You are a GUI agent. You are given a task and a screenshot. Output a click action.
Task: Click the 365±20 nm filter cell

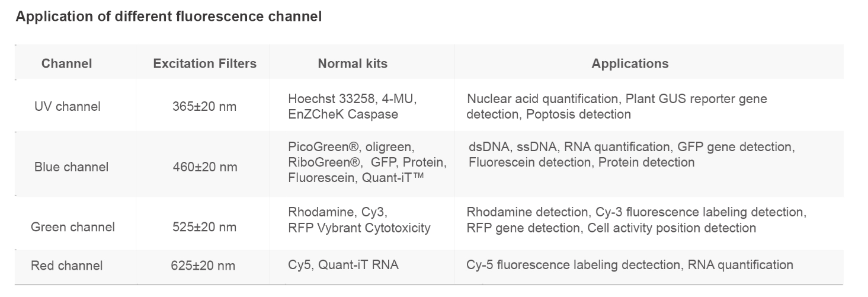point(204,107)
